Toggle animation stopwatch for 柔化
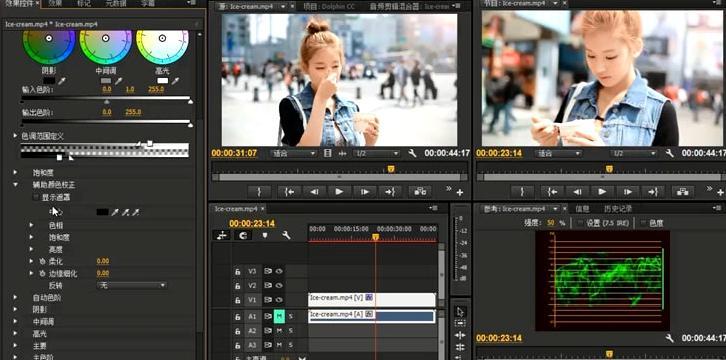 (x=43, y=261)
